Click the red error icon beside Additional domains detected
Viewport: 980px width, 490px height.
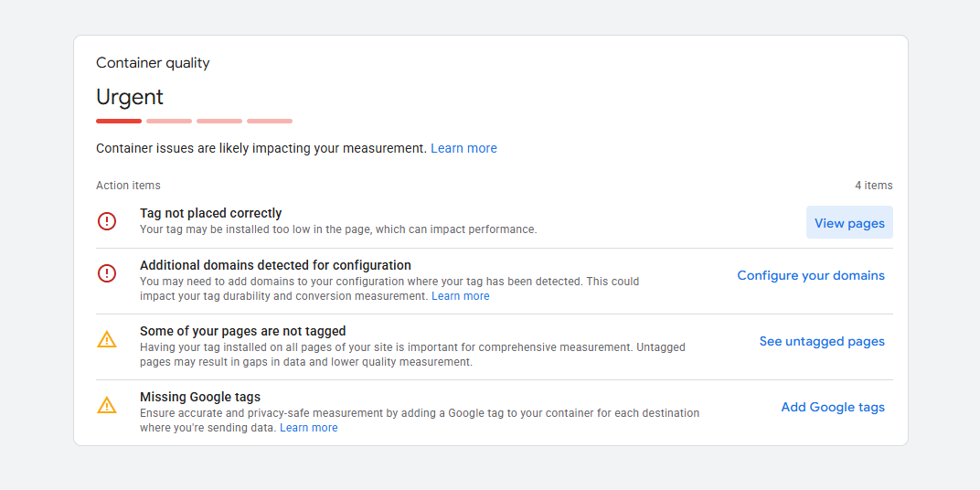pos(107,273)
